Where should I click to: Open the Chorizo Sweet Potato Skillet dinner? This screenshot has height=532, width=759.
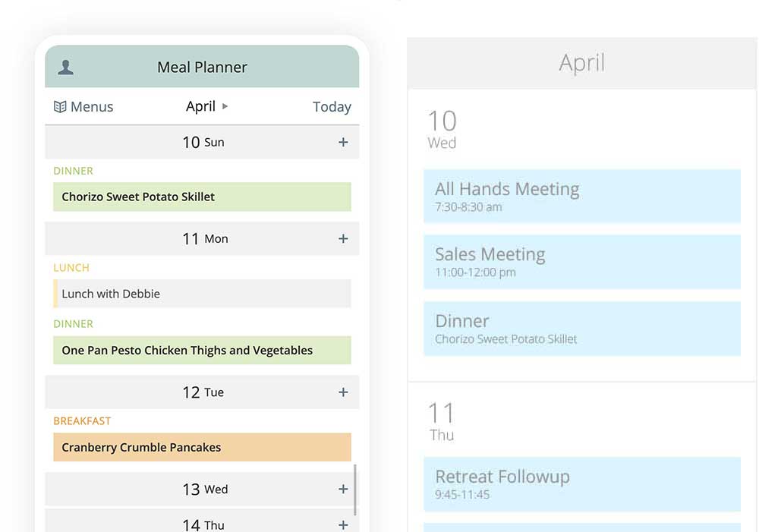point(202,197)
